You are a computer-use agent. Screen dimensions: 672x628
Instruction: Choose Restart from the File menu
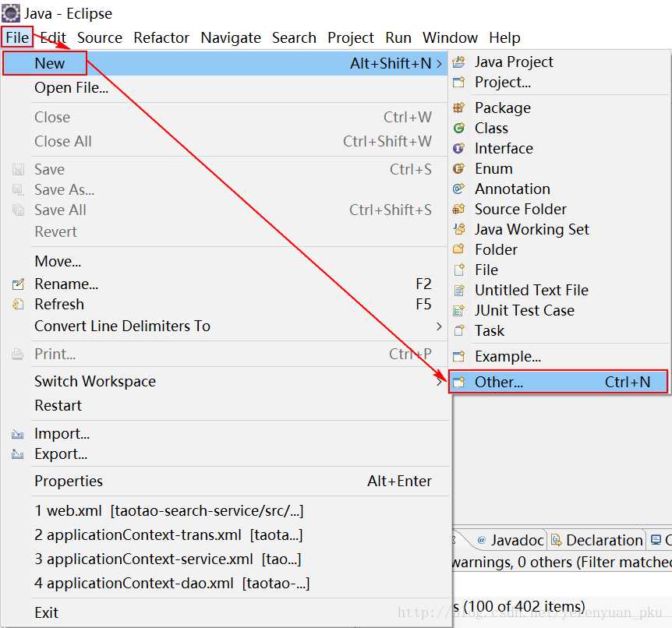58,405
